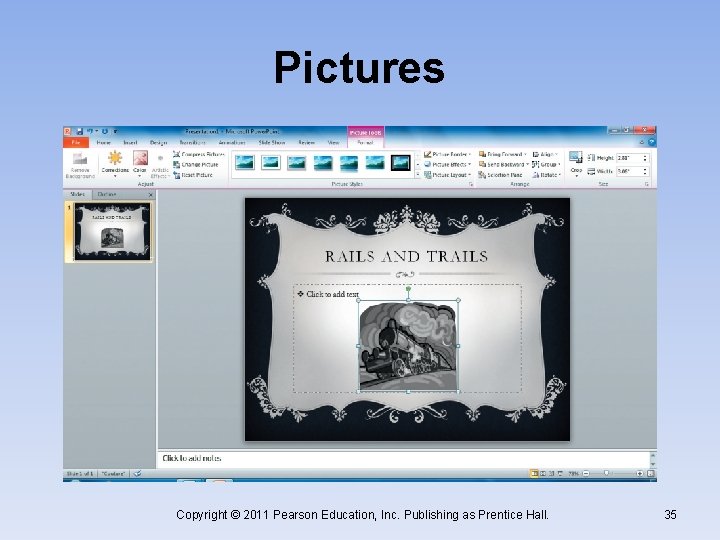
Task: Open Customize Quick Access Toolbar dropdown
Action: pyautogui.click(x=115, y=131)
